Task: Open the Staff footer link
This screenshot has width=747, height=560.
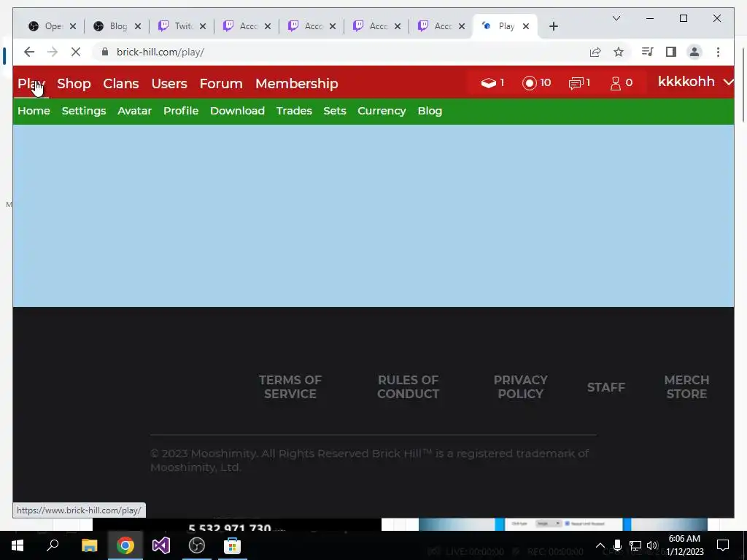Action: click(606, 387)
